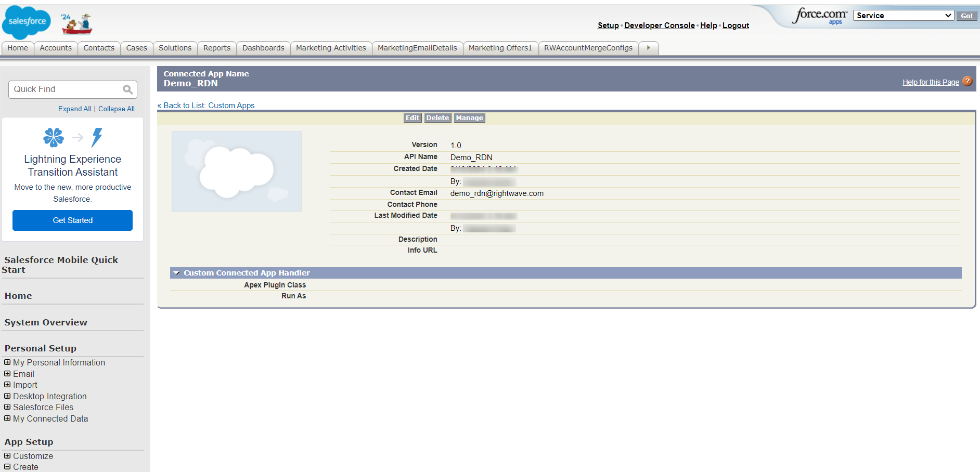Open Help for this Page link

pyautogui.click(x=931, y=82)
